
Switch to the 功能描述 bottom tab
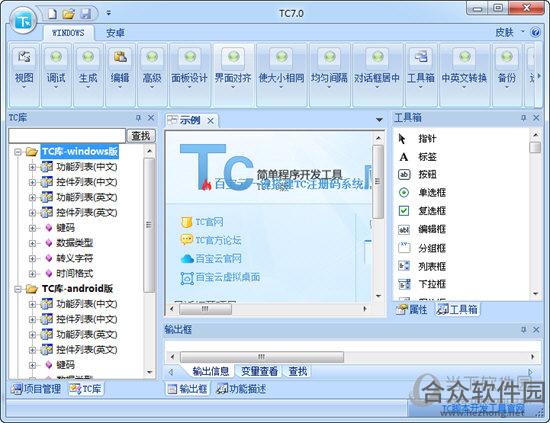tap(241, 389)
